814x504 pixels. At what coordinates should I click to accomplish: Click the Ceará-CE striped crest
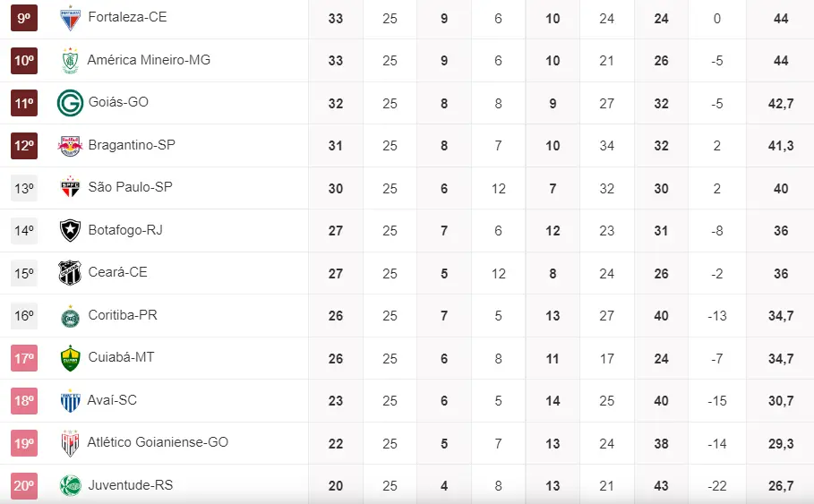[x=70, y=273]
